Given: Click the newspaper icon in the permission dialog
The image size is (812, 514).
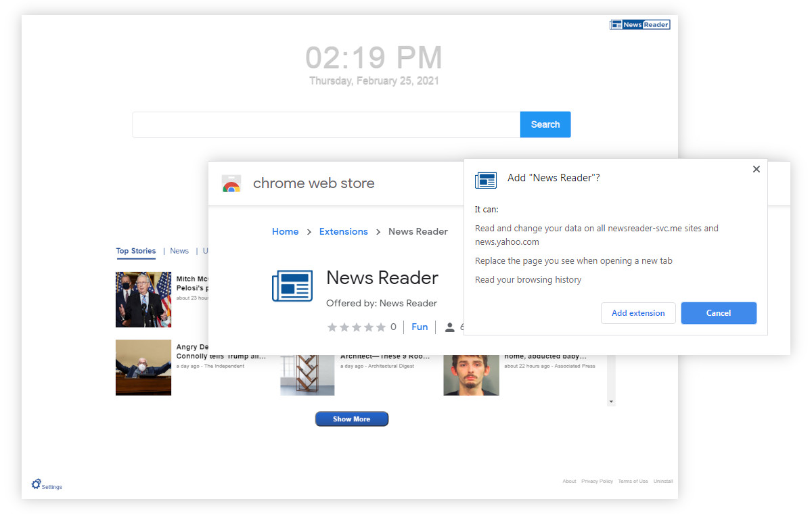Looking at the screenshot, I should (485, 180).
